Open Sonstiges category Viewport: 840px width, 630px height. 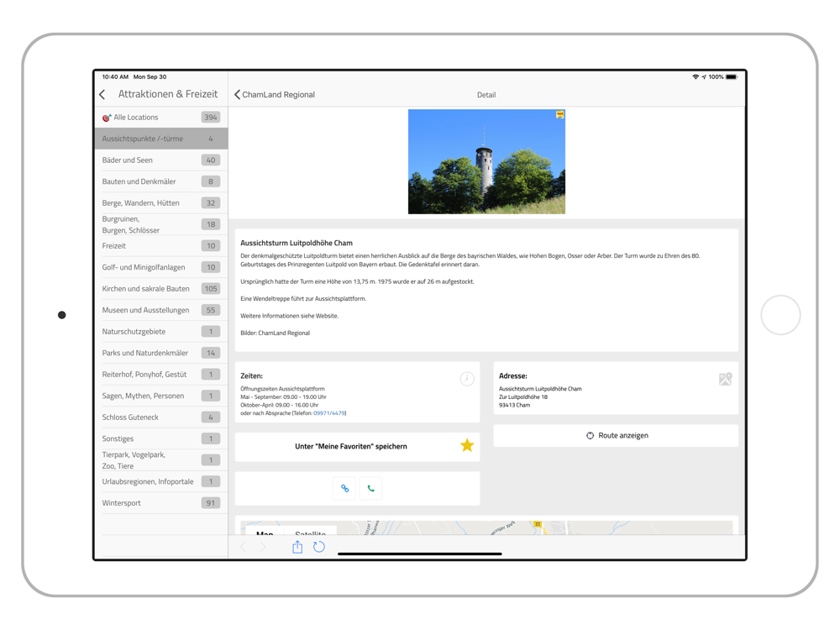pos(160,438)
